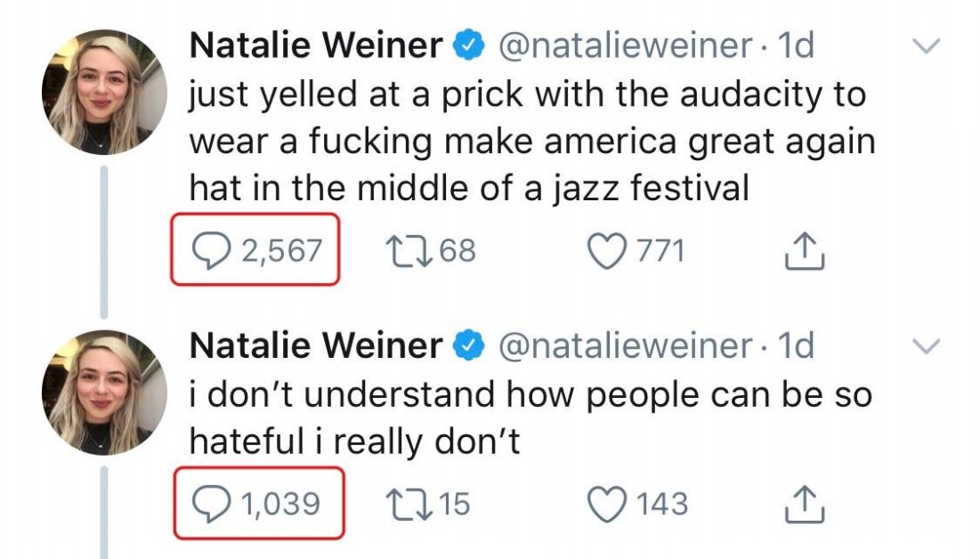Reply to the jazz festival tweet

tap(211, 251)
